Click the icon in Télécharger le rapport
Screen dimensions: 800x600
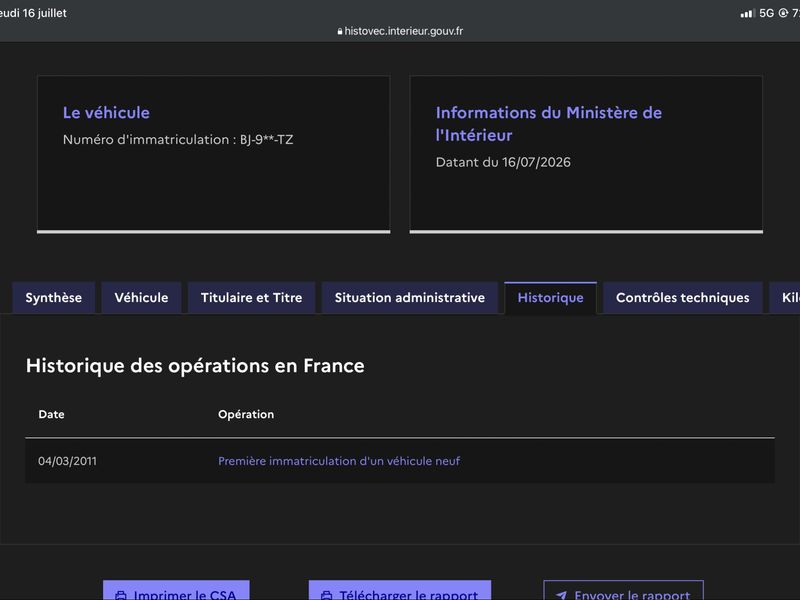tap(327, 595)
